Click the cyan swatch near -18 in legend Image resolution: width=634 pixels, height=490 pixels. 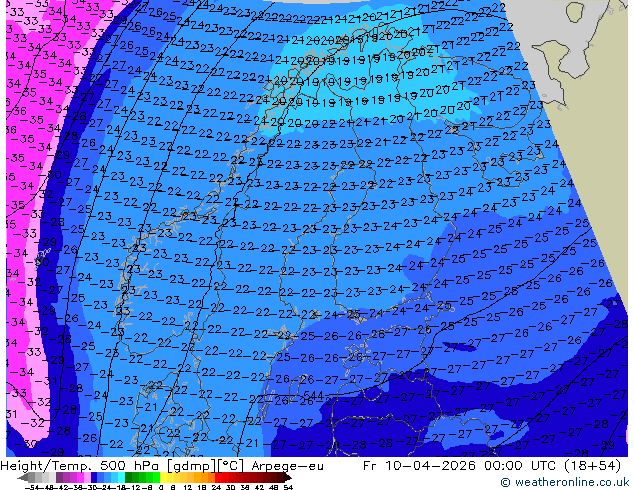[121, 477]
